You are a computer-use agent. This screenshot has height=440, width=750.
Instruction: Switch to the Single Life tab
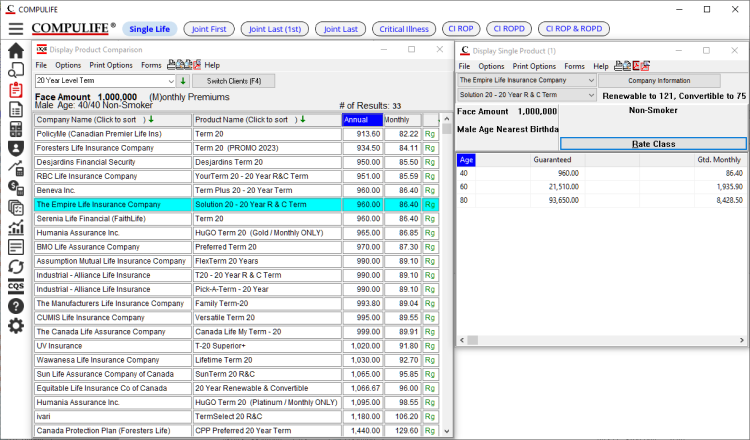(149, 29)
